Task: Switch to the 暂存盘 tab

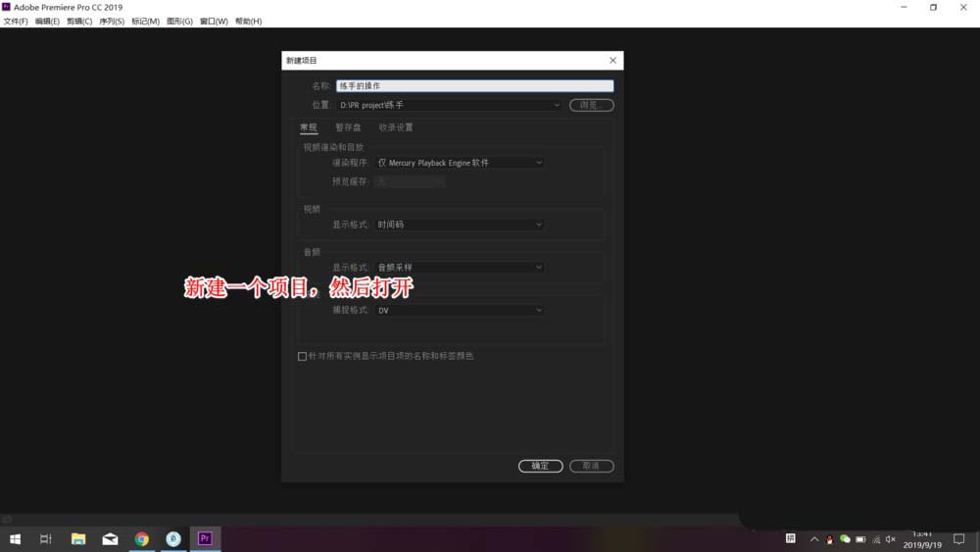Action: click(x=348, y=127)
